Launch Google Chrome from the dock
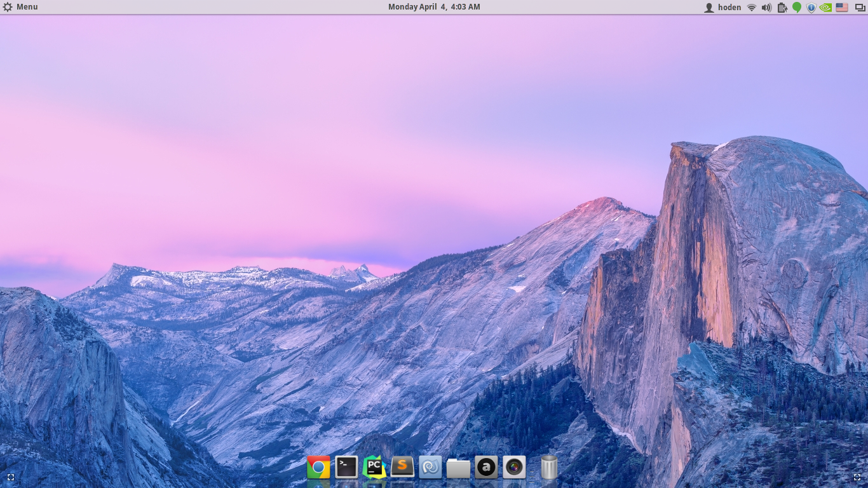The image size is (868, 488). point(318,468)
